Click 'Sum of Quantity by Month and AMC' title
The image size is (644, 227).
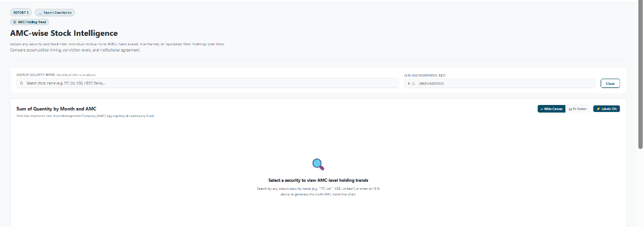tap(56, 109)
